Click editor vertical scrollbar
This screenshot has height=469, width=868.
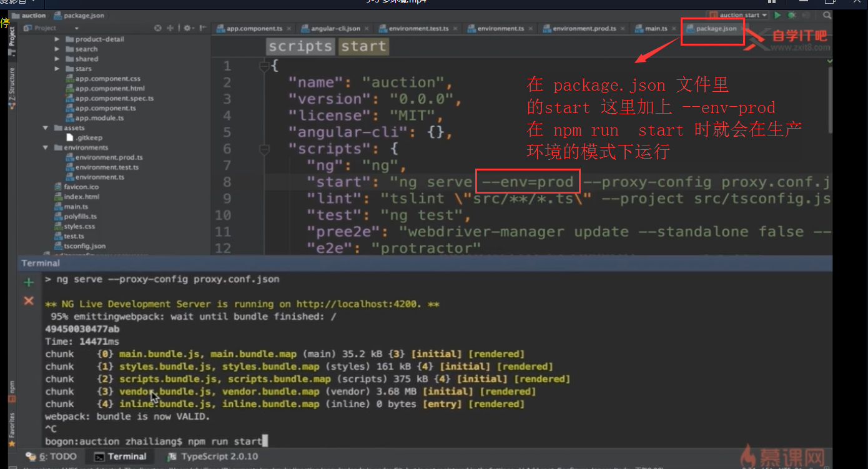pos(830,100)
